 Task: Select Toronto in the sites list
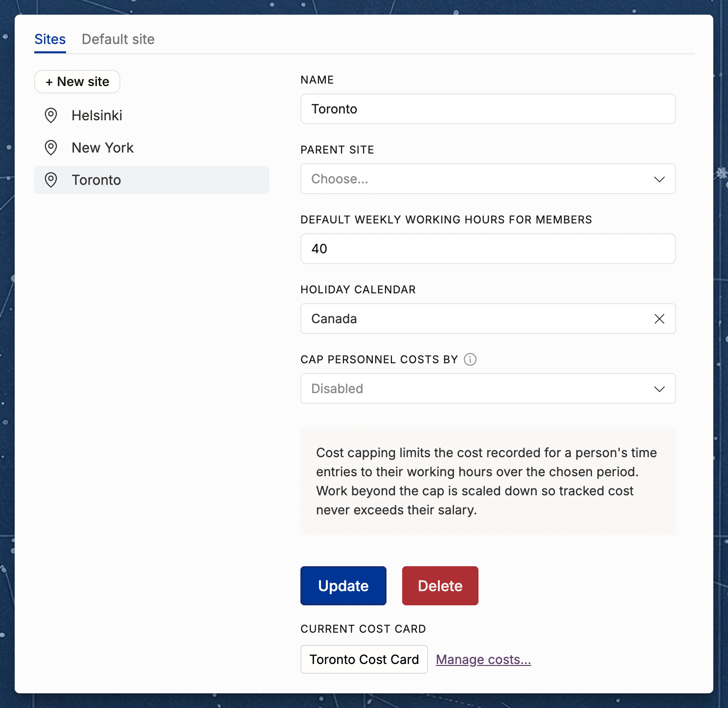[x=152, y=180]
